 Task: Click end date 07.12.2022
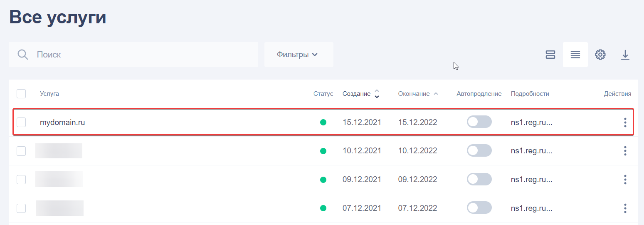tap(417, 208)
